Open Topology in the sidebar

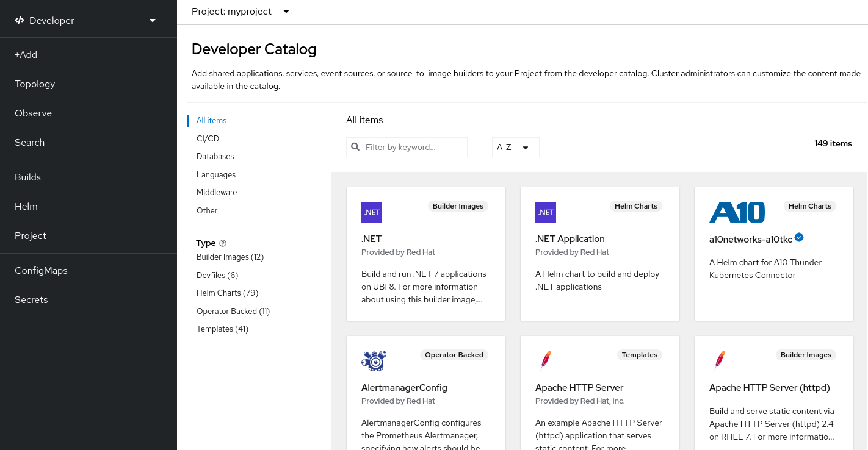click(35, 84)
